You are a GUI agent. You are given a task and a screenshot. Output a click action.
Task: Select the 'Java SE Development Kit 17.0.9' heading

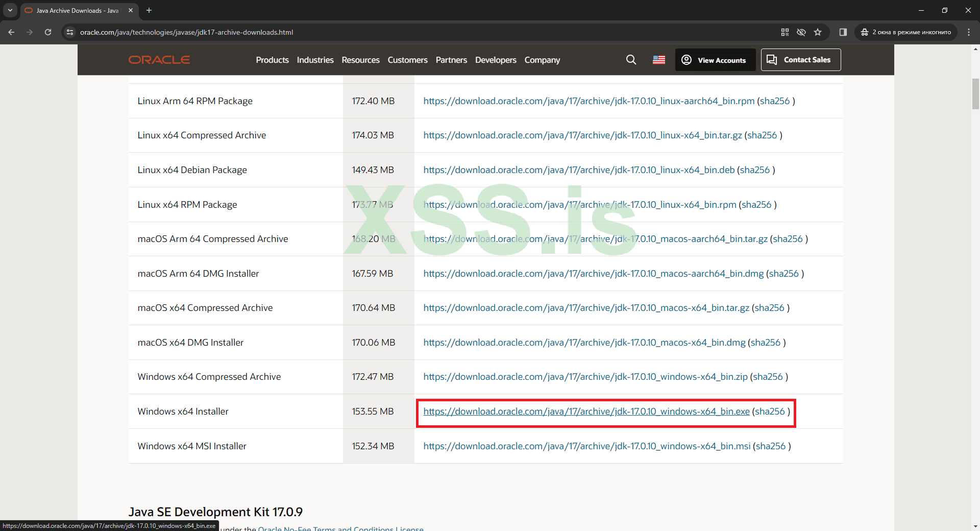coord(215,512)
